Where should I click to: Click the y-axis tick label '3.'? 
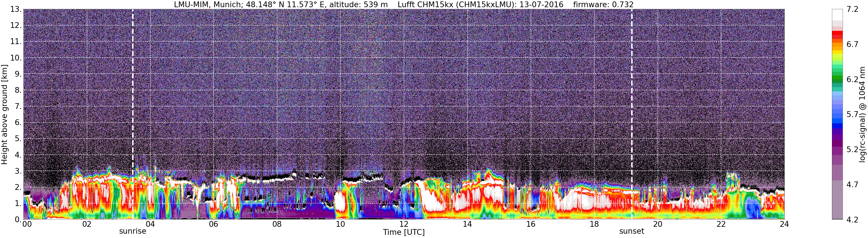point(18,171)
